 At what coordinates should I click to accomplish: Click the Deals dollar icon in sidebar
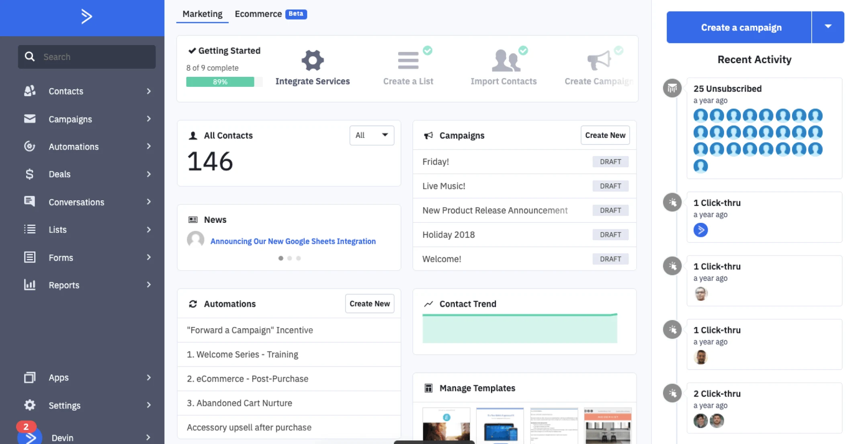[x=30, y=174]
